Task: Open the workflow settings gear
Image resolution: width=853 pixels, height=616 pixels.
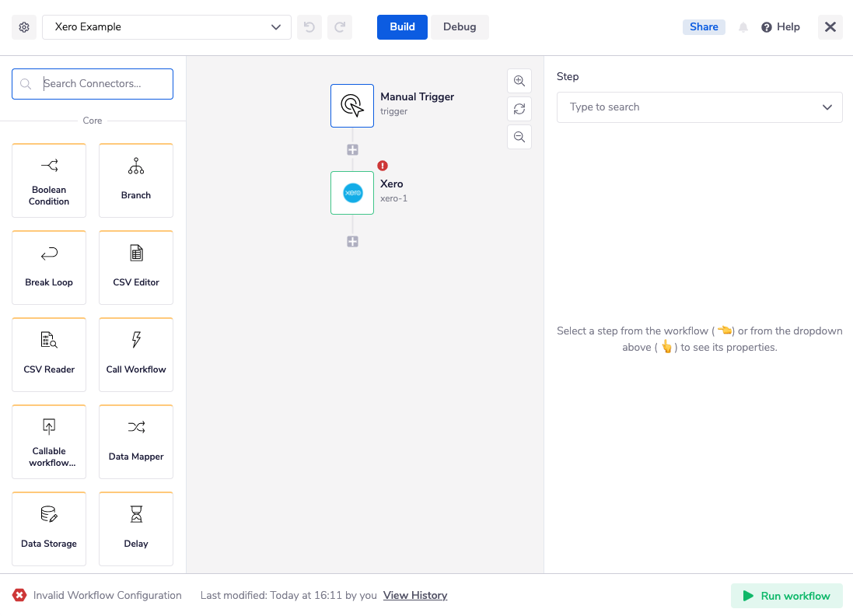Action: pyautogui.click(x=23, y=26)
